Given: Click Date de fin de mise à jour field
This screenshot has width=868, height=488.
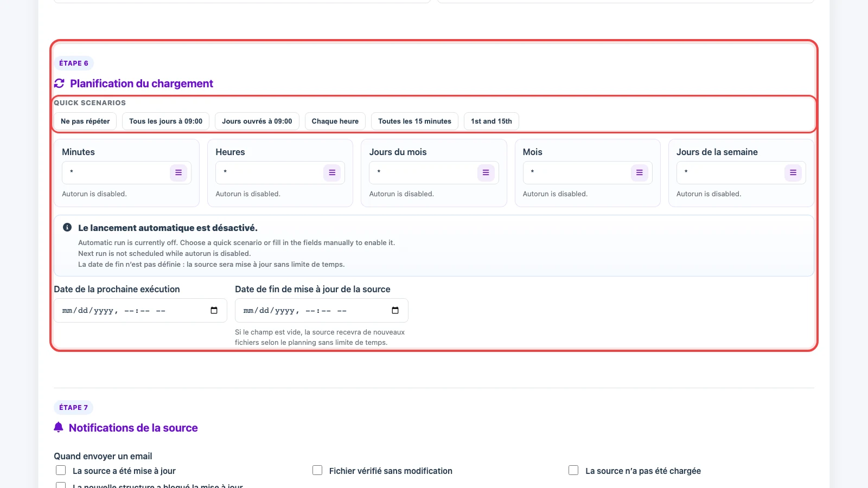Looking at the screenshot, I should [322, 311].
